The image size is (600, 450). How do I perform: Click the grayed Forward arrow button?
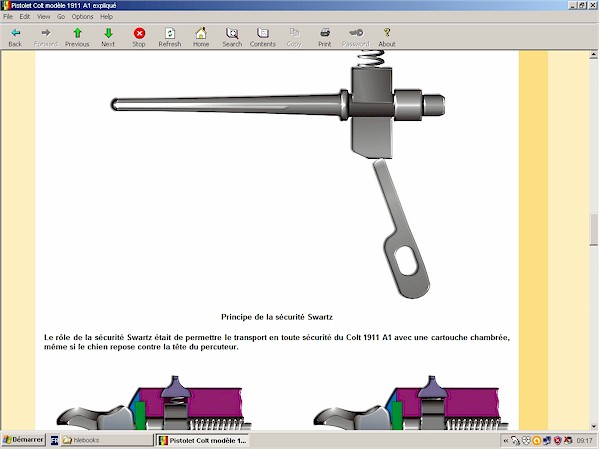(46, 37)
